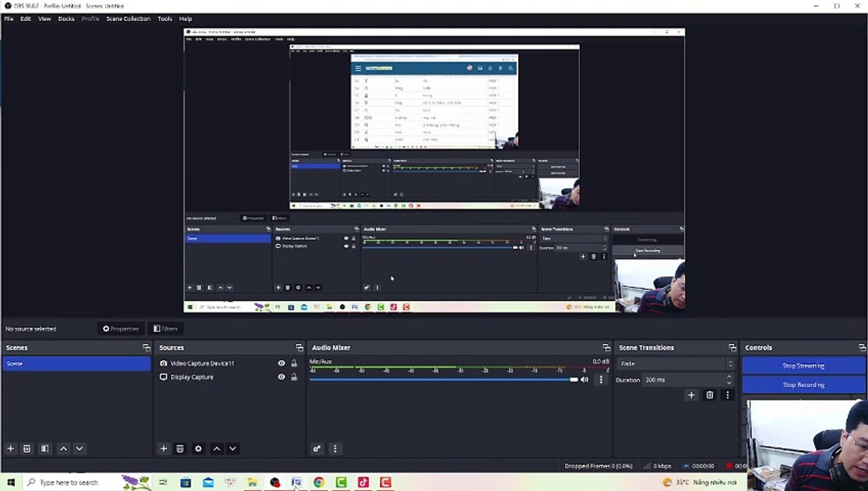Decrease Duration with stepper down arrow

click(x=729, y=383)
